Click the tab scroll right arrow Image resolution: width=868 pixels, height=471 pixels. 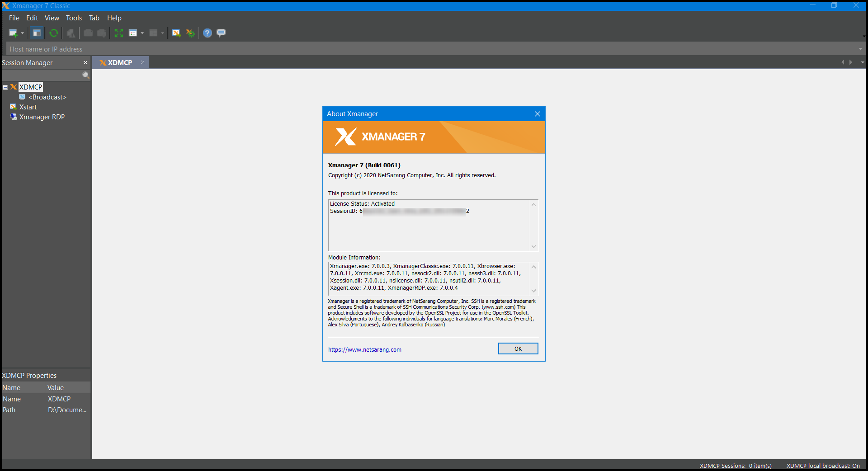(x=851, y=62)
